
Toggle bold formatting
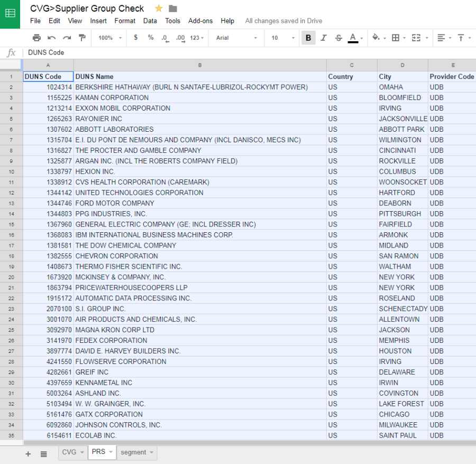(308, 38)
